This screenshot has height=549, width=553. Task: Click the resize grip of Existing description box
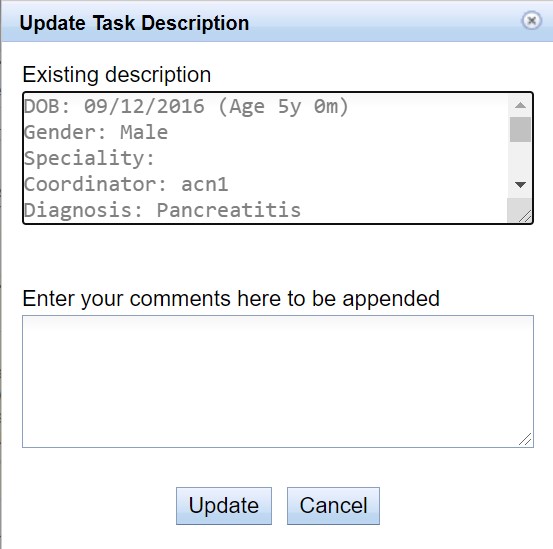pyautogui.click(x=525, y=216)
